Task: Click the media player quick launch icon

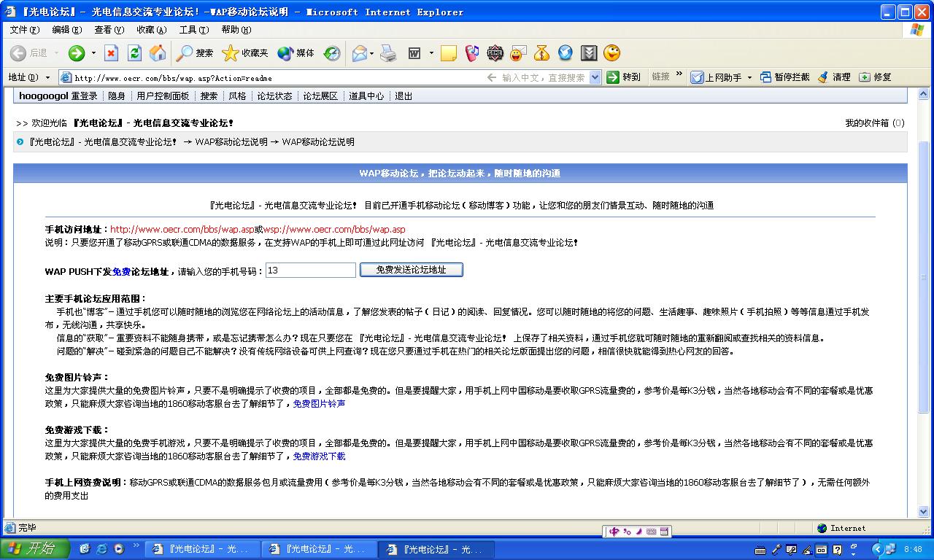Action: tap(118, 549)
